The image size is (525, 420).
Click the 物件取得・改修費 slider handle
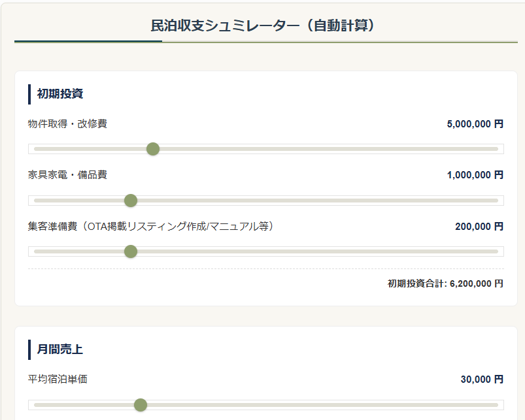tap(153, 149)
